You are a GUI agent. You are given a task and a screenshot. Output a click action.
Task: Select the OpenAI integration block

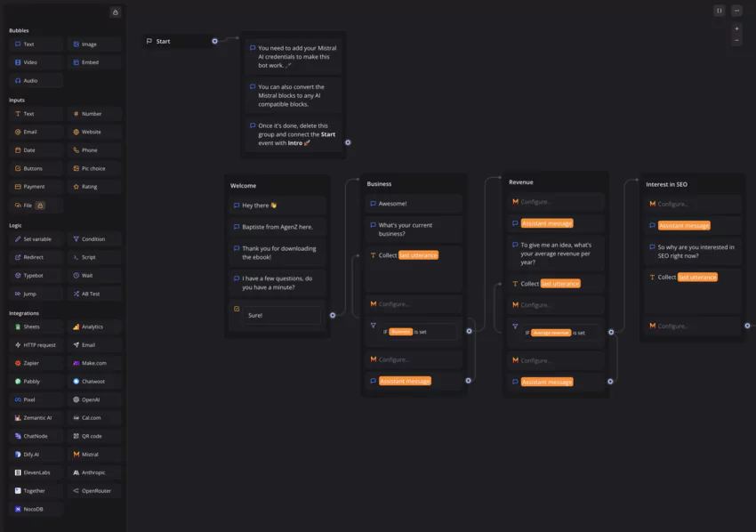point(94,399)
